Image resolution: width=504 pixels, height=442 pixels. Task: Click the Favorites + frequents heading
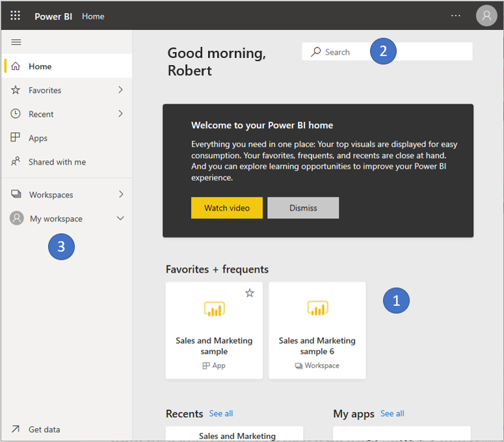[217, 269]
